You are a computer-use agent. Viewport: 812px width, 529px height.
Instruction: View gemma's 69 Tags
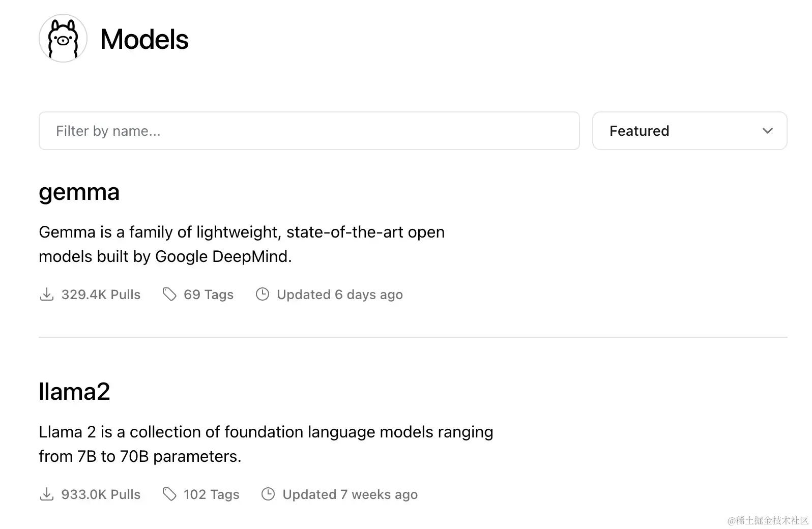[x=209, y=295]
